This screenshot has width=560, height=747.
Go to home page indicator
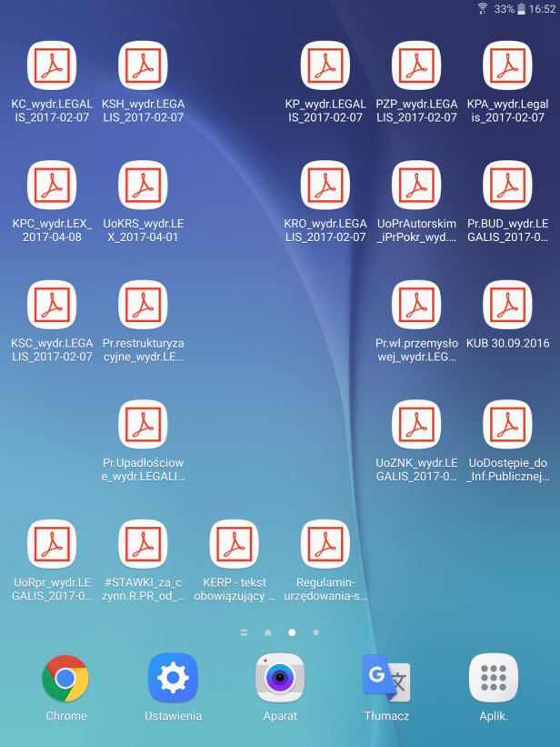(x=267, y=632)
